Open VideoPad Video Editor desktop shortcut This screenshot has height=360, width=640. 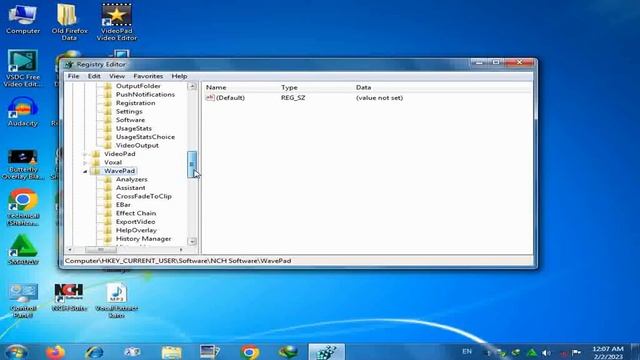click(x=117, y=22)
